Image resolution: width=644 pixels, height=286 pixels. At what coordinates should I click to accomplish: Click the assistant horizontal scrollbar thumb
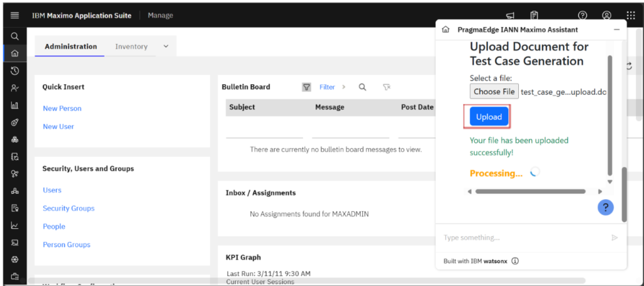point(530,191)
